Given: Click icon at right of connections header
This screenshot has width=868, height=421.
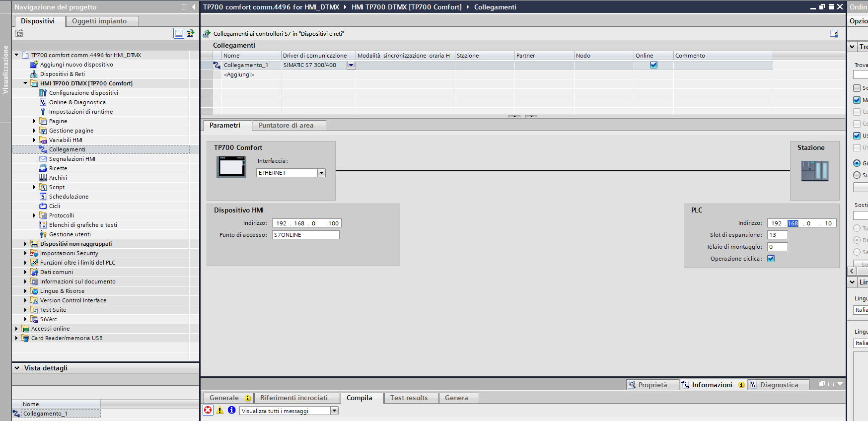Looking at the screenshot, I should pos(834,34).
